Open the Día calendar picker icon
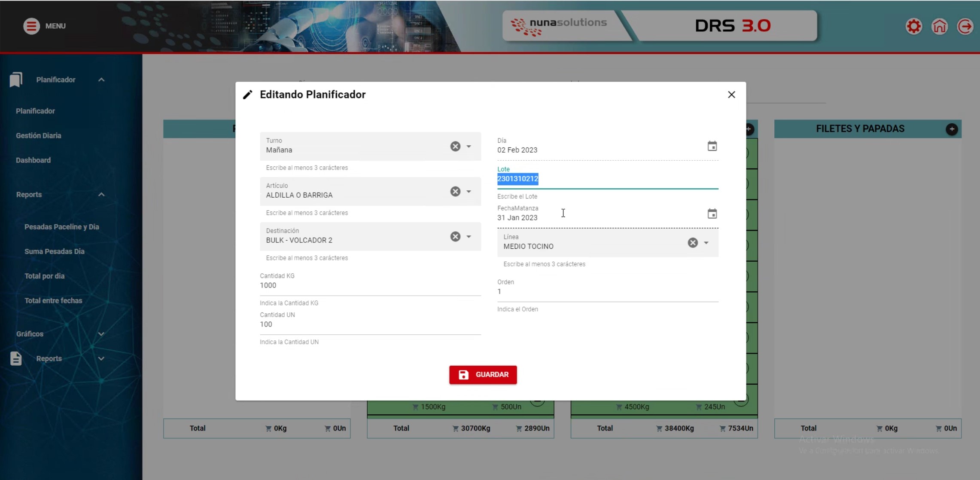 click(712, 146)
